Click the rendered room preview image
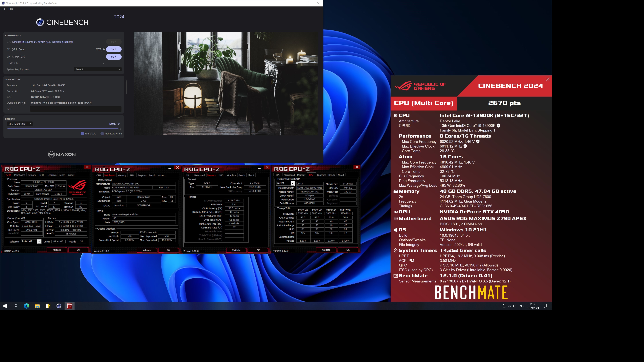The image size is (644, 362). 226,84
